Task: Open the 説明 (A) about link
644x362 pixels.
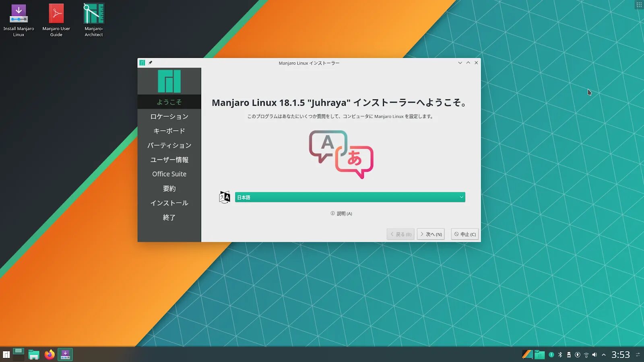Action: tap(341, 214)
